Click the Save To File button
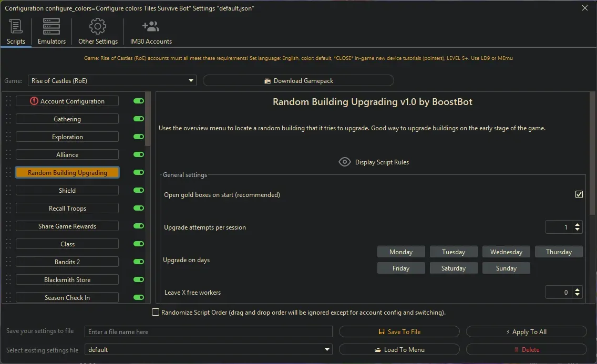 tap(399, 331)
